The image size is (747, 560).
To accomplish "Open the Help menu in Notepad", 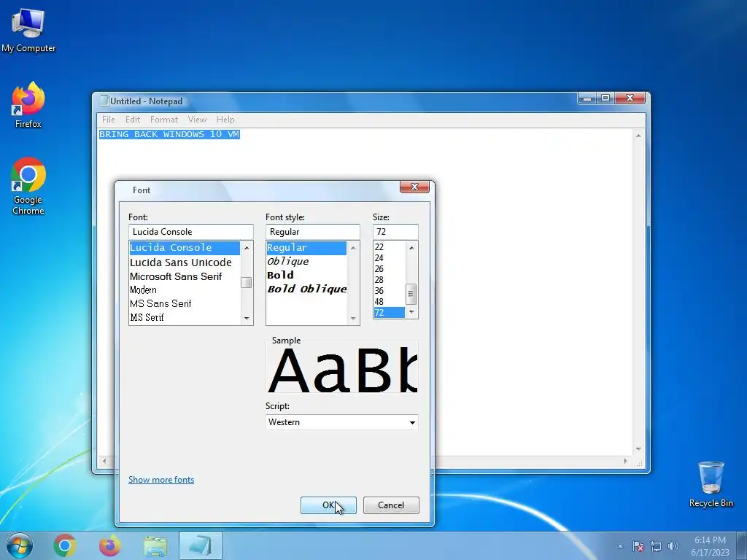I will click(225, 120).
